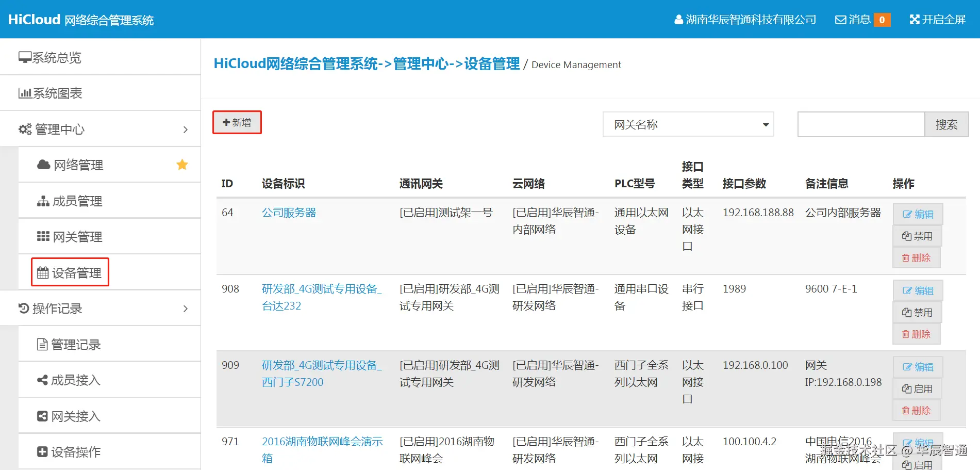980x470 pixels.
Task: Expand the 管理中心 sidebar section
Action: 59,129
